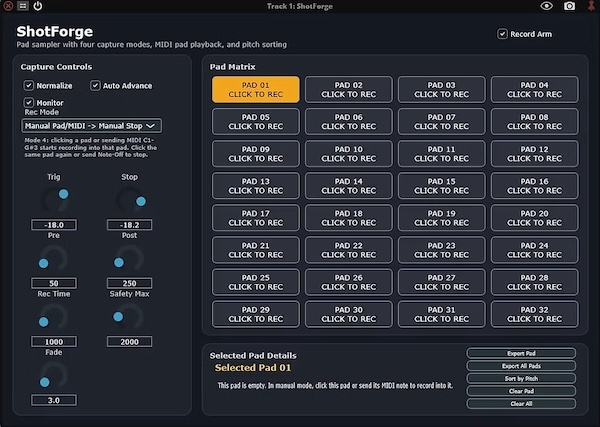Select PAD 10 pad

[x=349, y=154]
